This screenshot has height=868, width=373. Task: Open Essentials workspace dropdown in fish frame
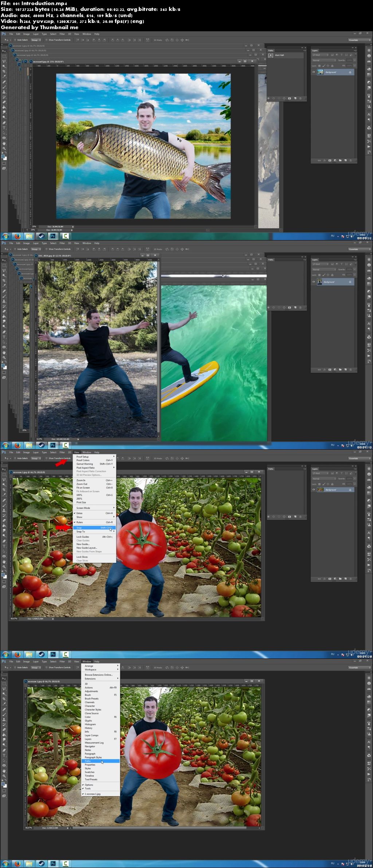[360, 40]
